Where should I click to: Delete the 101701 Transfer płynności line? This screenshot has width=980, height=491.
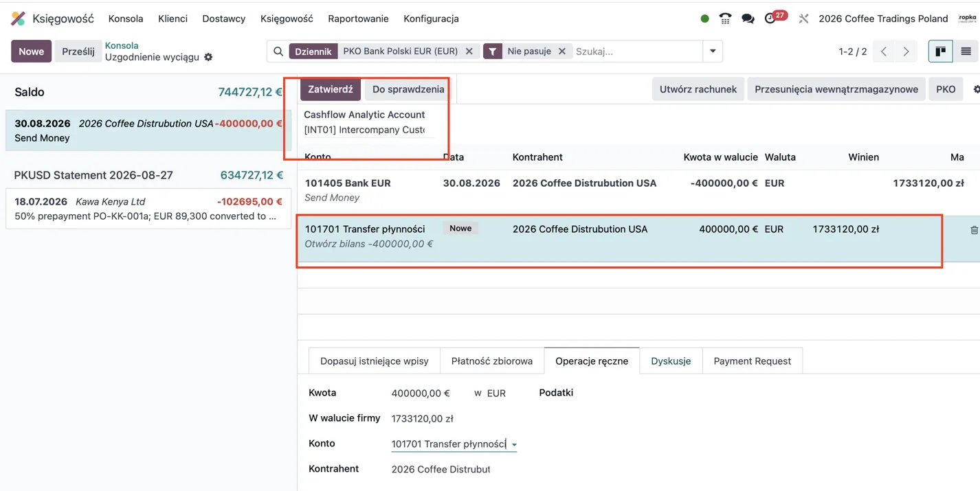point(974,230)
